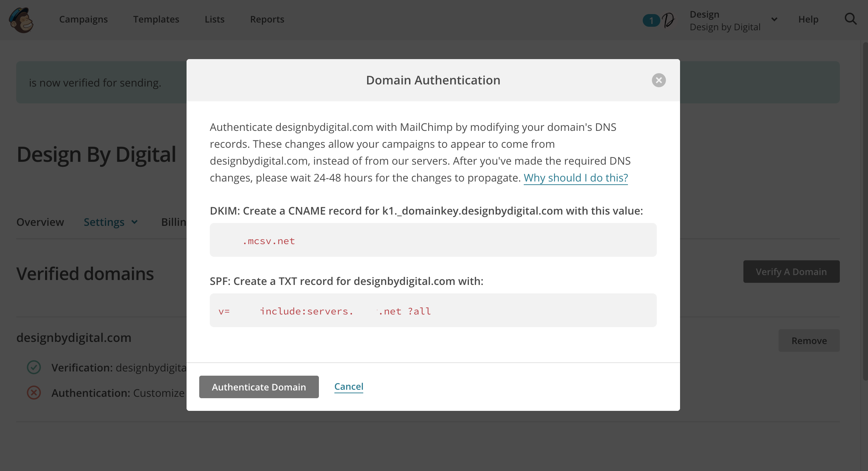Open the Help menu
868x471 pixels.
(808, 19)
